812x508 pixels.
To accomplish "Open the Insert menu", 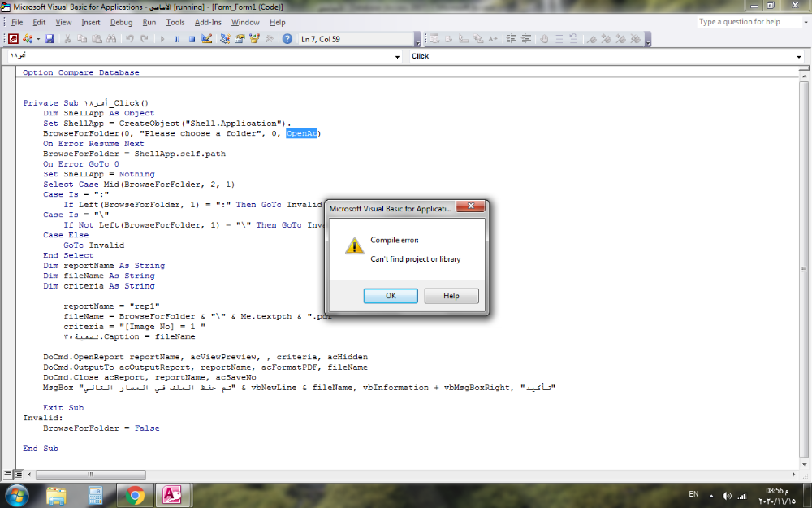I will point(91,22).
